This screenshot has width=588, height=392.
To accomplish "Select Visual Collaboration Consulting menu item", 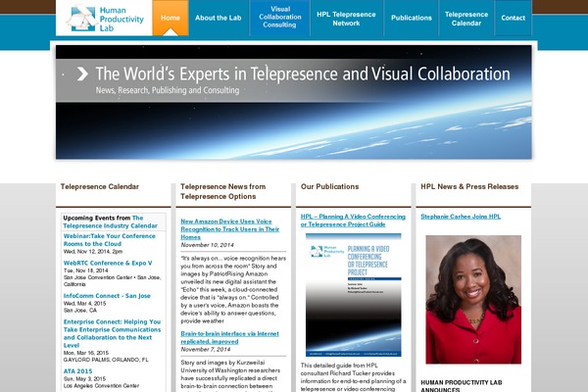I will [279, 17].
